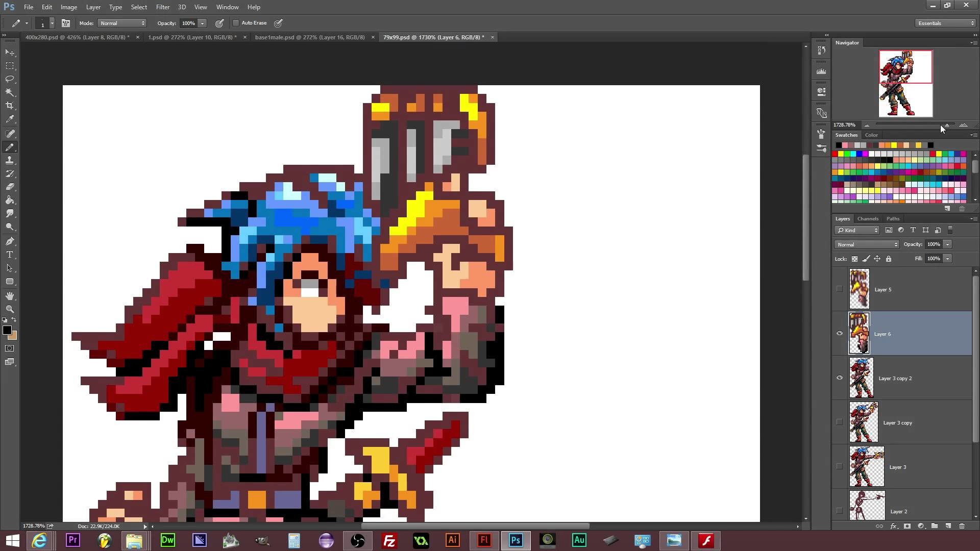Show Layer 5 using its visibility box
980x551 pixels.
[840, 289]
